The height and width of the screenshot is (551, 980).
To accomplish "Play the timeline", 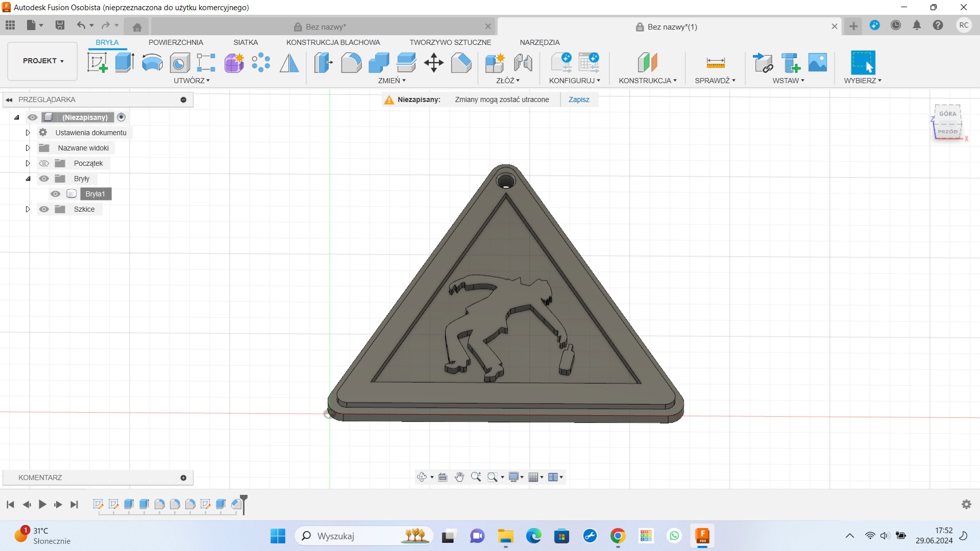I will 42,505.
